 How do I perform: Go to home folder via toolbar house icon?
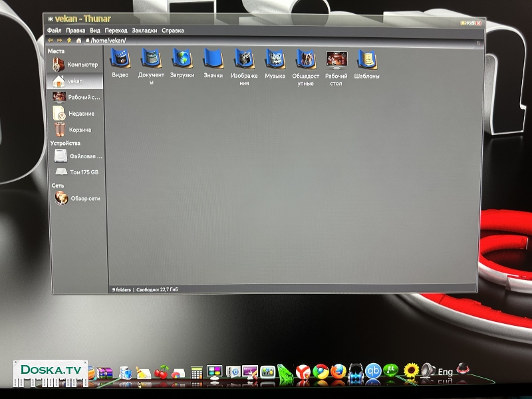click(78, 41)
